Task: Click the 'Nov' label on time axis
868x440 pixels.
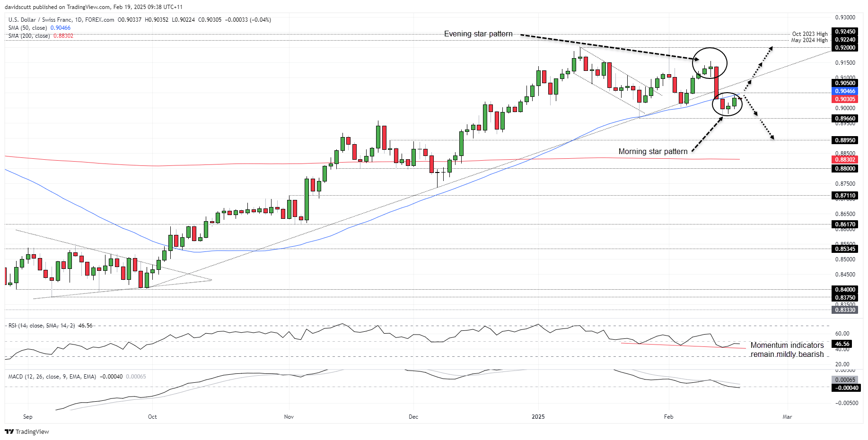Action: 289,417
